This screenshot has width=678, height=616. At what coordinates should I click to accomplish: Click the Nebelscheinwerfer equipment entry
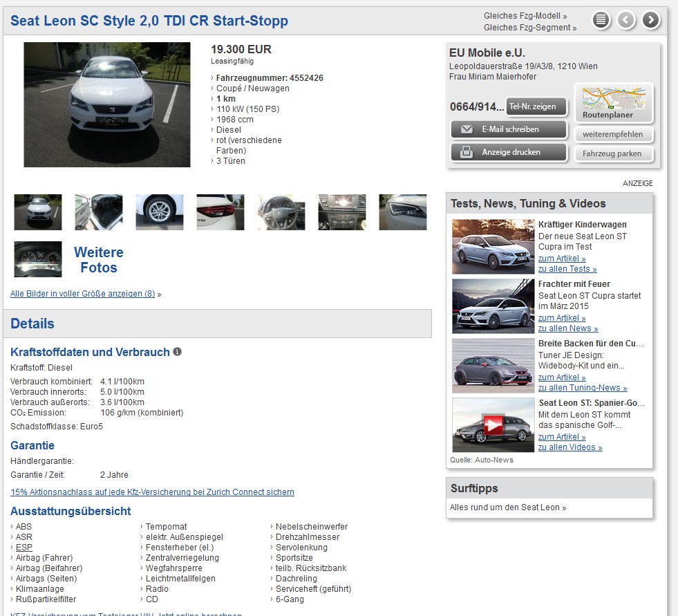coord(311,526)
